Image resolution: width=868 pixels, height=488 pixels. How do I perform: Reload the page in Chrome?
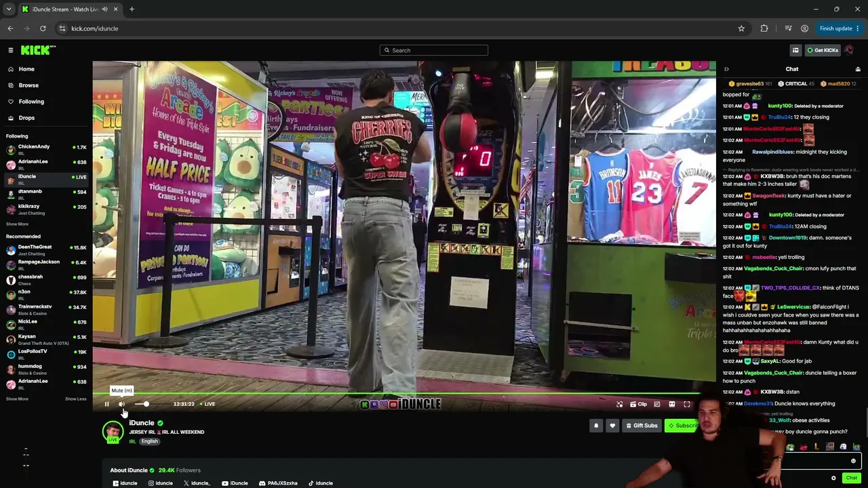click(x=43, y=28)
